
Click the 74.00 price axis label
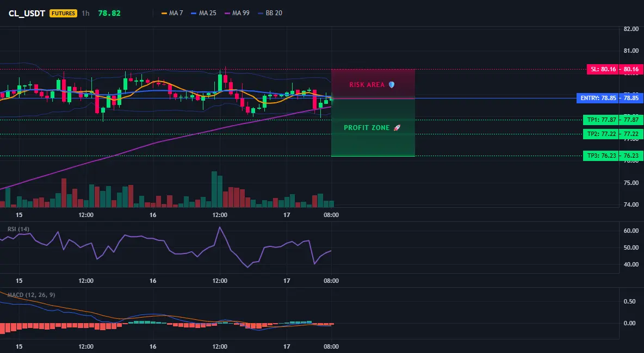(631, 205)
